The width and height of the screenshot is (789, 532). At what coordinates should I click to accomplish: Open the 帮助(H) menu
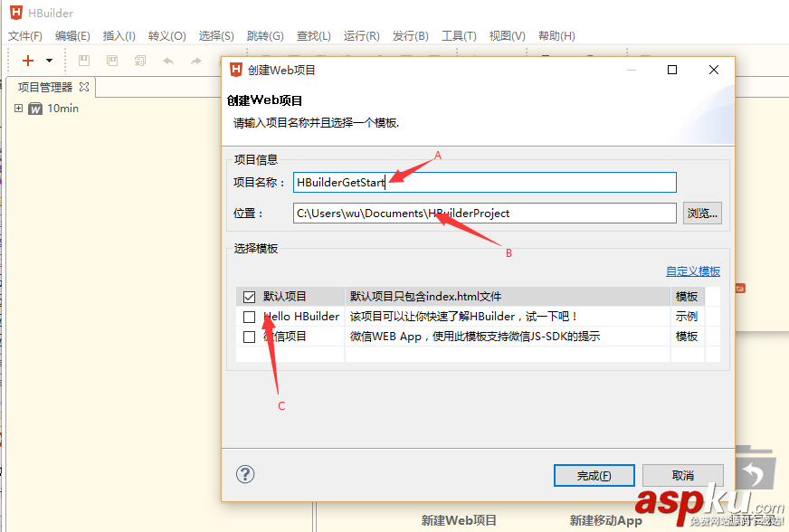pyautogui.click(x=556, y=35)
